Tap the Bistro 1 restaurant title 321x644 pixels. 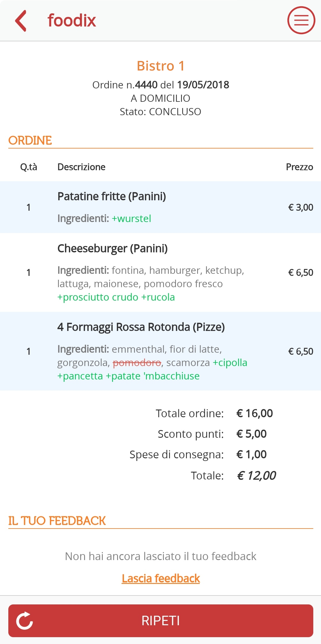[160, 66]
